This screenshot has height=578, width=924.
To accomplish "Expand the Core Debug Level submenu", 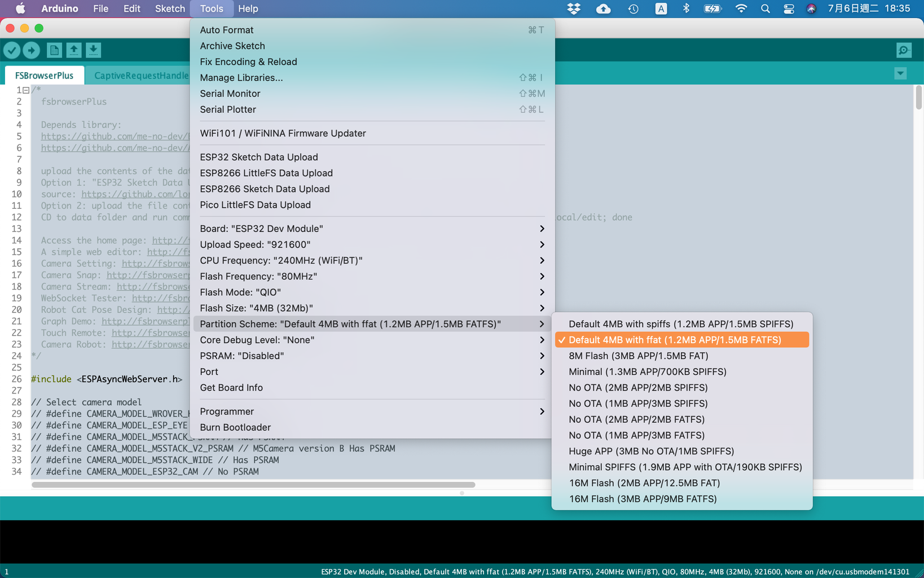I will point(372,340).
